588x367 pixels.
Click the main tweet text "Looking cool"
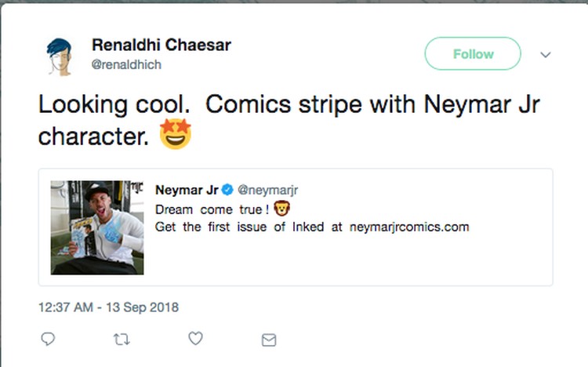(x=114, y=104)
